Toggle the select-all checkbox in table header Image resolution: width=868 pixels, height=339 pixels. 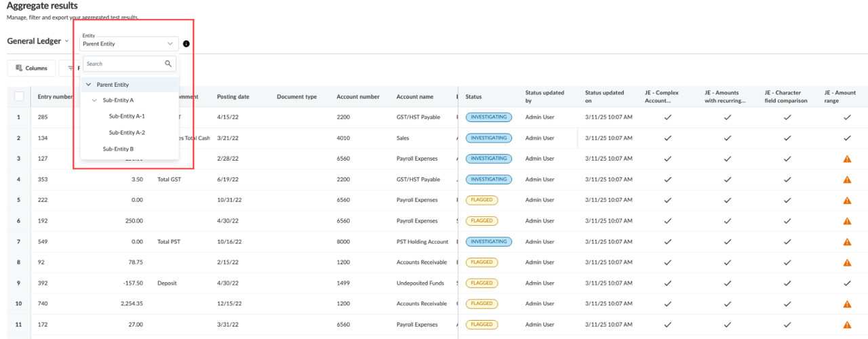[19, 96]
